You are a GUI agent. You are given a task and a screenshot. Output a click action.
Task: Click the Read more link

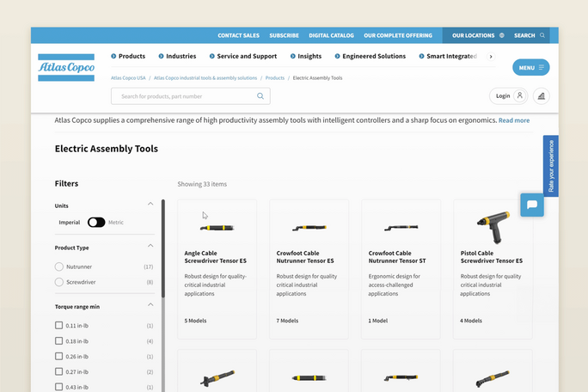point(514,120)
